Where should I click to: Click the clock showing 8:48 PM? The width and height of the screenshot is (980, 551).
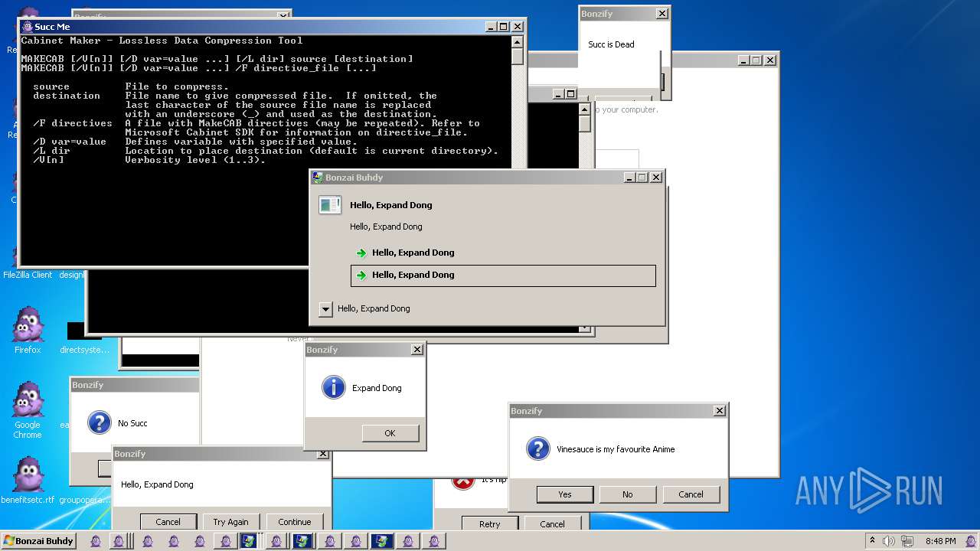pyautogui.click(x=940, y=541)
